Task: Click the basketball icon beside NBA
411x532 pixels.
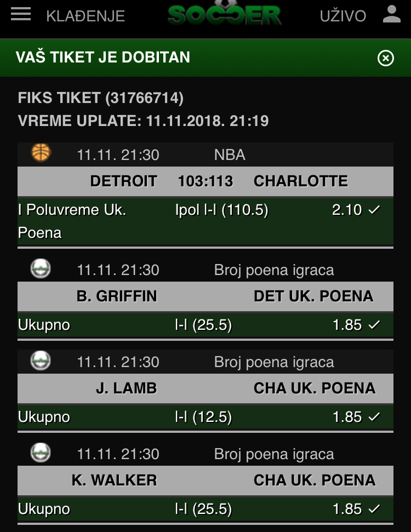Action: coord(41,153)
